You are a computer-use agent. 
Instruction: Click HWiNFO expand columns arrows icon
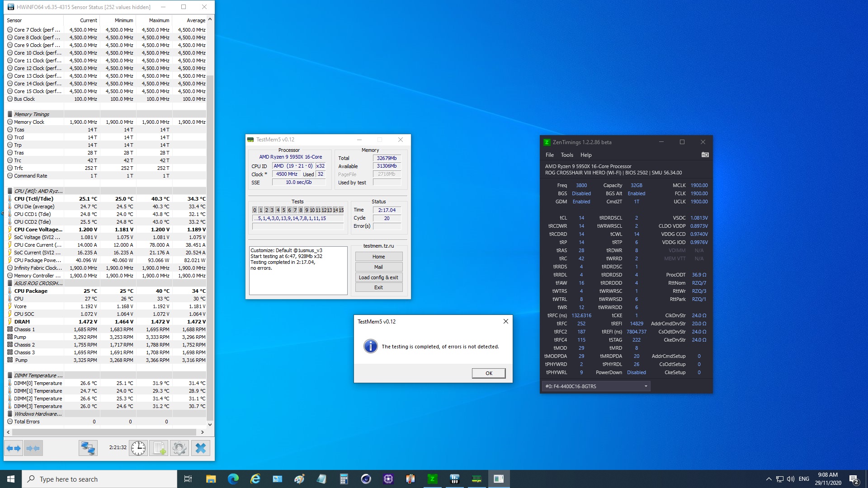[14, 448]
